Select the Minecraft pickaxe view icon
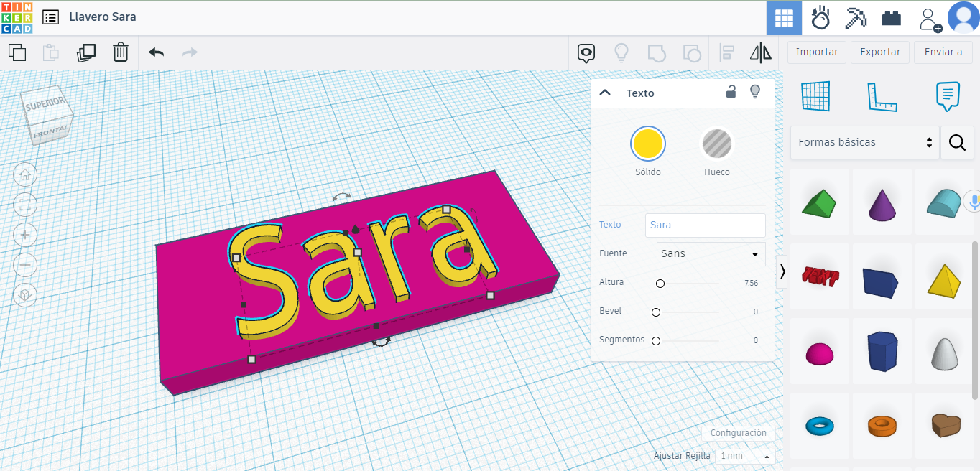Image resolution: width=980 pixels, height=471 pixels. [x=856, y=18]
